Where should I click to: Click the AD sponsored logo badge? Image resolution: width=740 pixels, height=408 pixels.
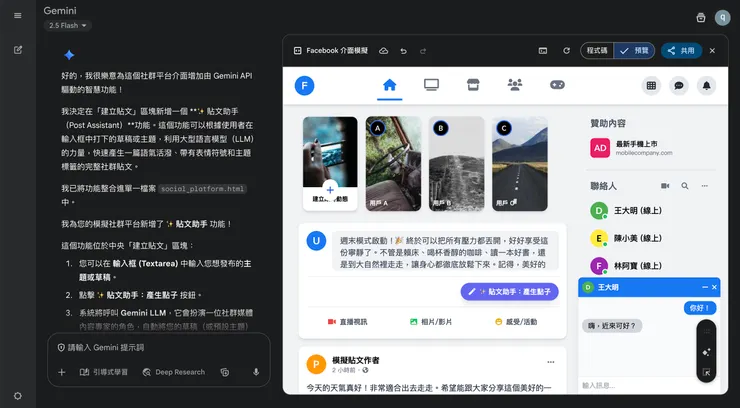click(x=600, y=148)
